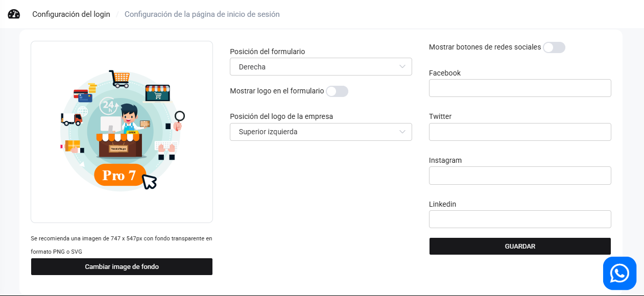Click the speedometer dashboard logo icon

pos(13,14)
